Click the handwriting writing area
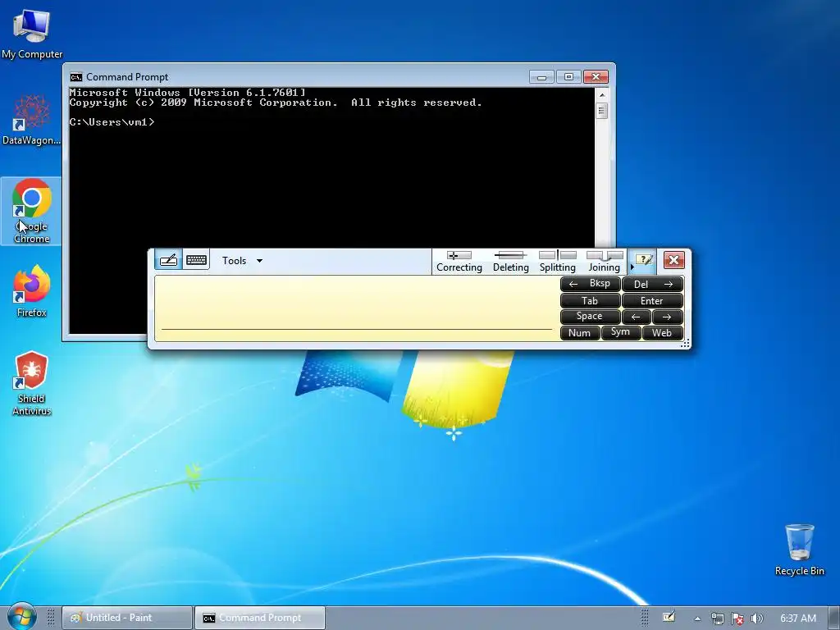The height and width of the screenshot is (630, 840). [x=356, y=308]
